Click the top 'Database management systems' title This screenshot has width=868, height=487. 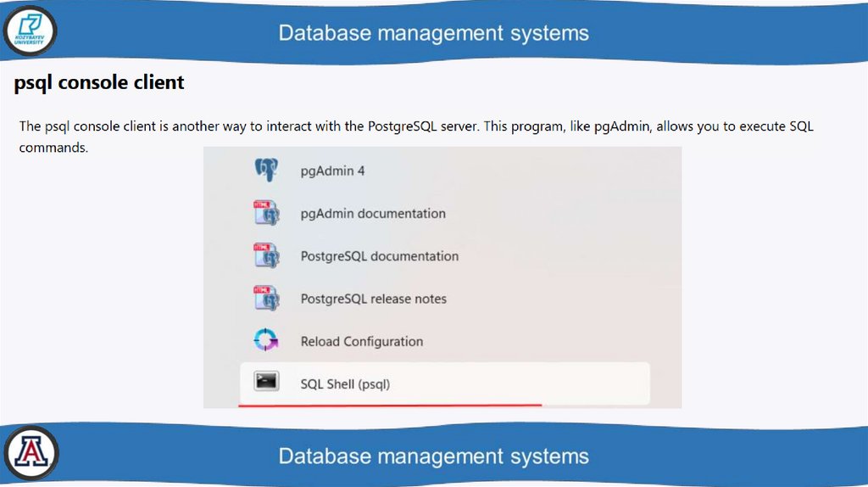pyautogui.click(x=433, y=33)
